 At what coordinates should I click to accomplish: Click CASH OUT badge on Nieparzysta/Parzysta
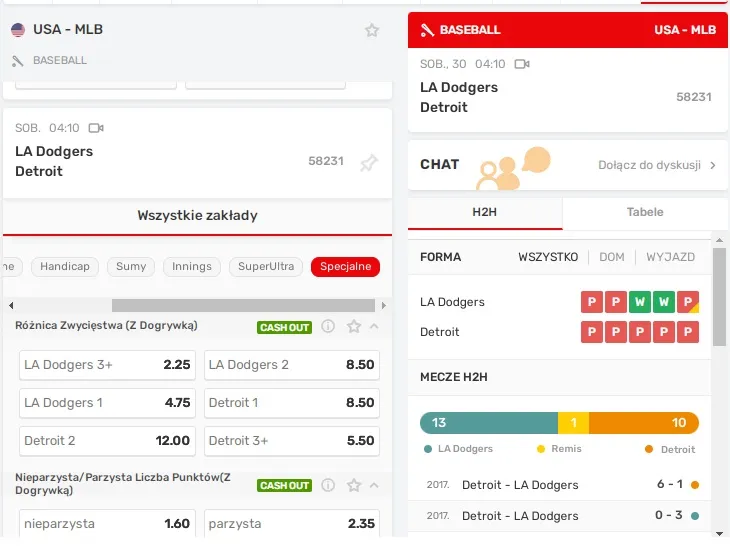click(x=284, y=486)
